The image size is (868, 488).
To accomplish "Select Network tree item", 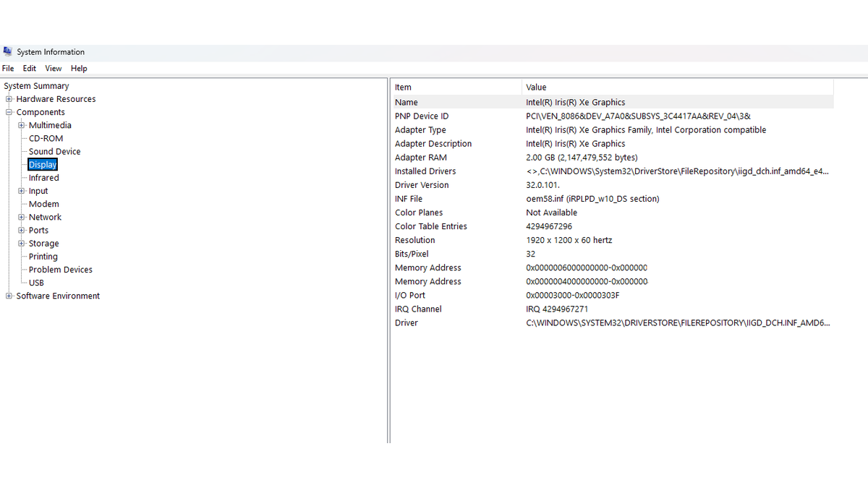I will click(x=45, y=217).
